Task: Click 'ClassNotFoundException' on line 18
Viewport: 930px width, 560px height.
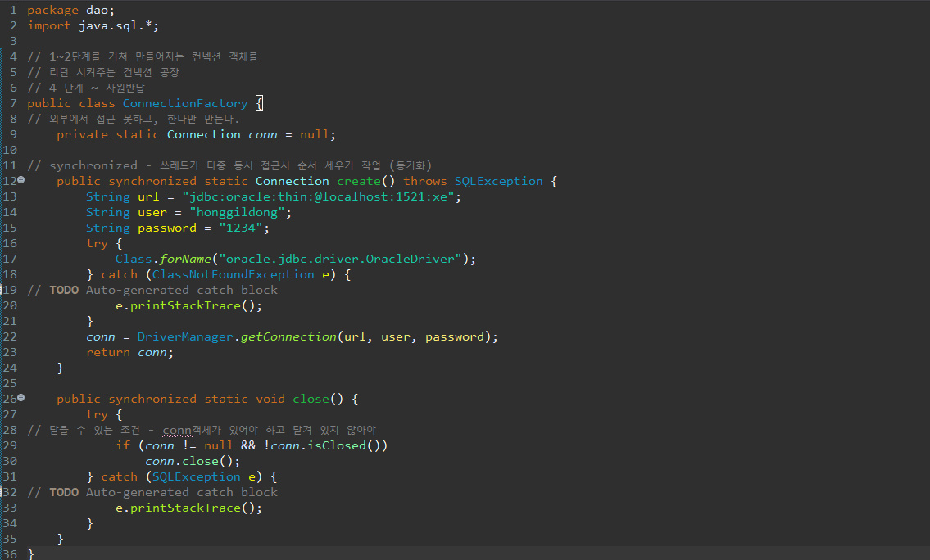Action: coord(233,274)
